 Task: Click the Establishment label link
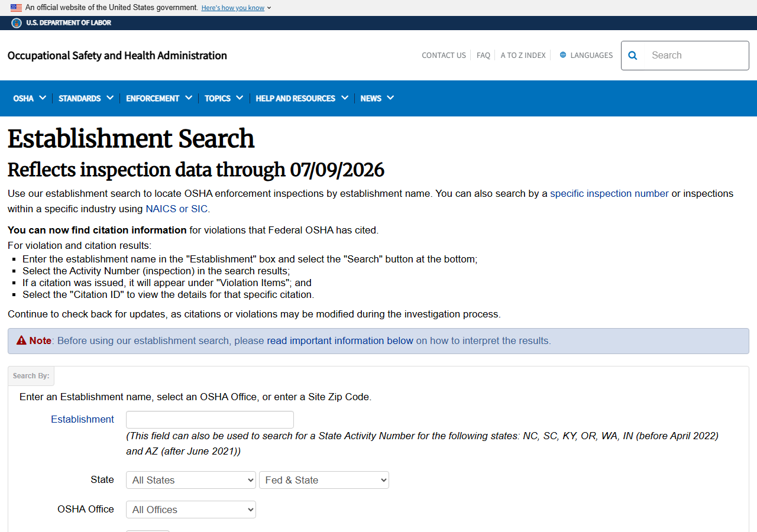tap(82, 419)
